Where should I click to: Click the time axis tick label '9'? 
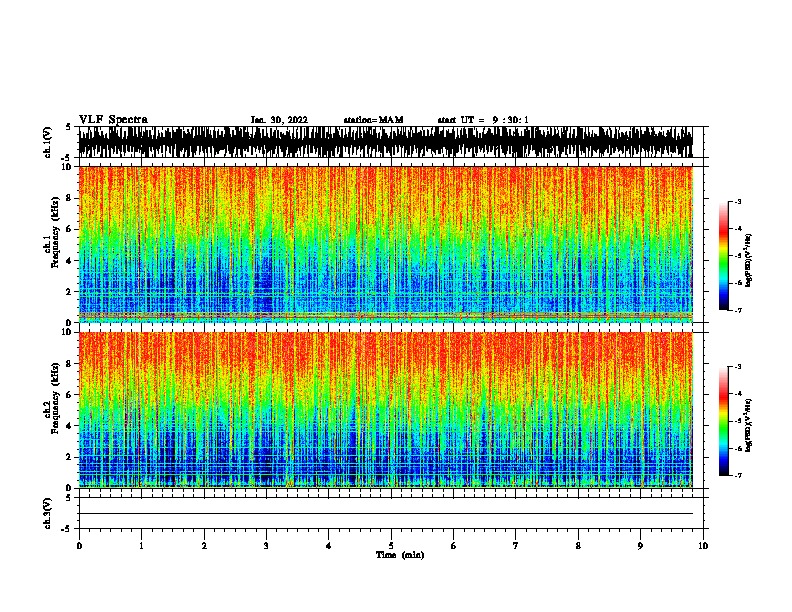[640, 546]
